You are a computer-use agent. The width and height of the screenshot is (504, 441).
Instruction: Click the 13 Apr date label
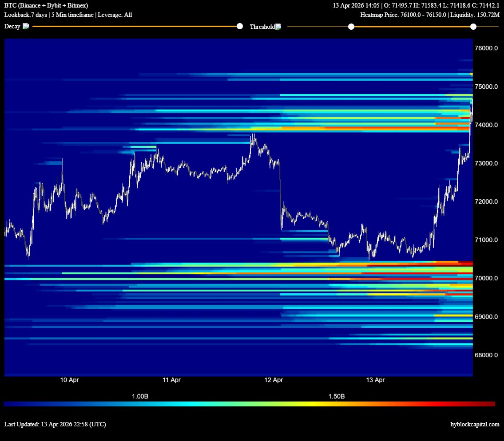pyautogui.click(x=375, y=380)
